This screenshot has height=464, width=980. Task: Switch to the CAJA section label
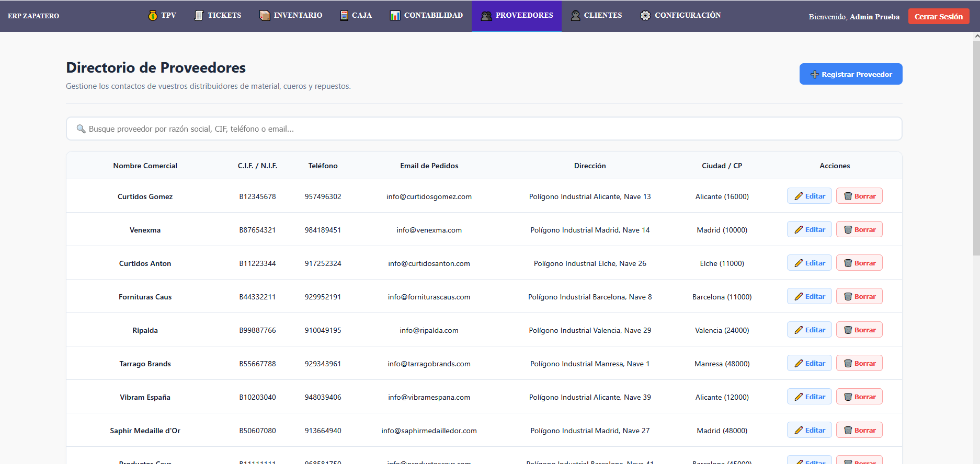coord(362,16)
